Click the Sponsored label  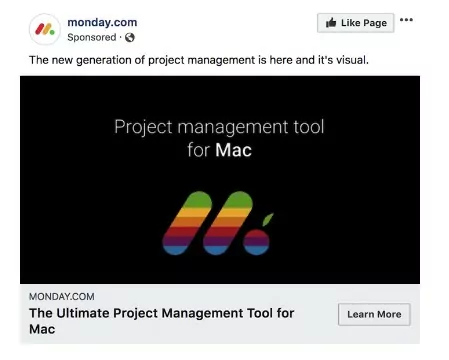pos(92,37)
